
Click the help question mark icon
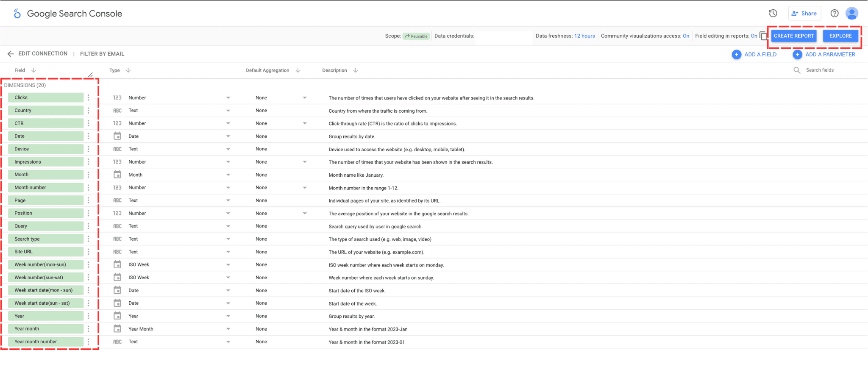(834, 13)
